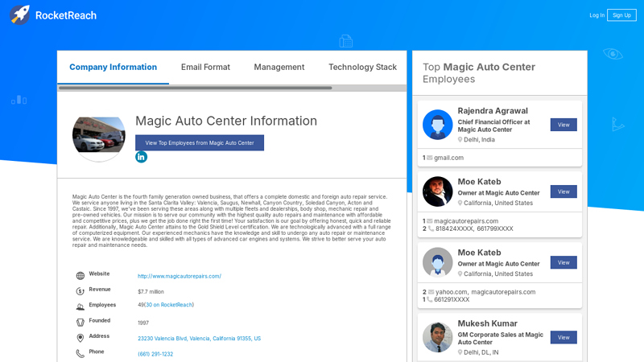Click the first Moe Kateb profile photo

[x=437, y=191]
